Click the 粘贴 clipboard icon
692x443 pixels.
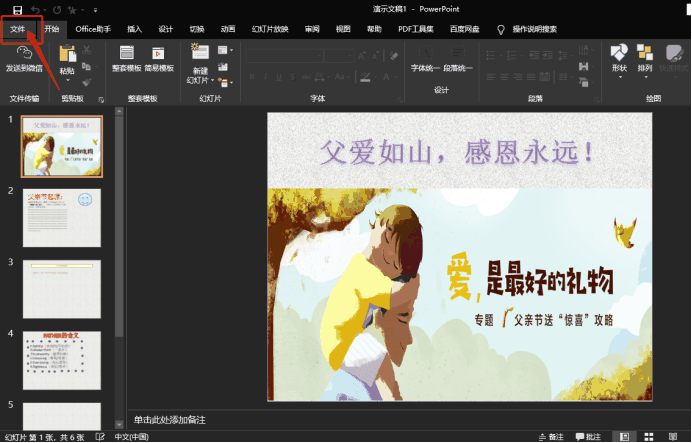[x=67, y=54]
